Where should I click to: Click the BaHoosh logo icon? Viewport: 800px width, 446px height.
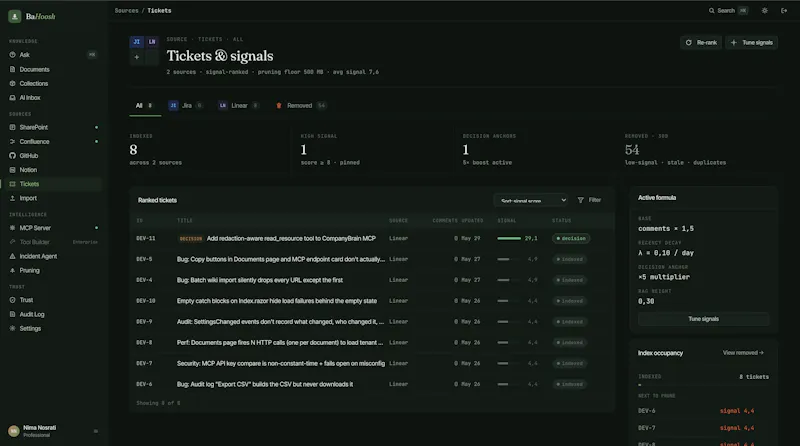(14, 16)
